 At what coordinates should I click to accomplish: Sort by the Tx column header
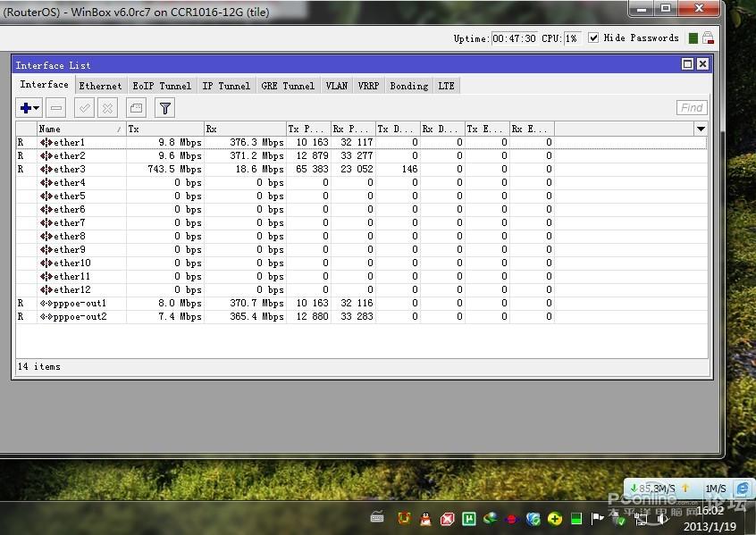[x=165, y=129]
